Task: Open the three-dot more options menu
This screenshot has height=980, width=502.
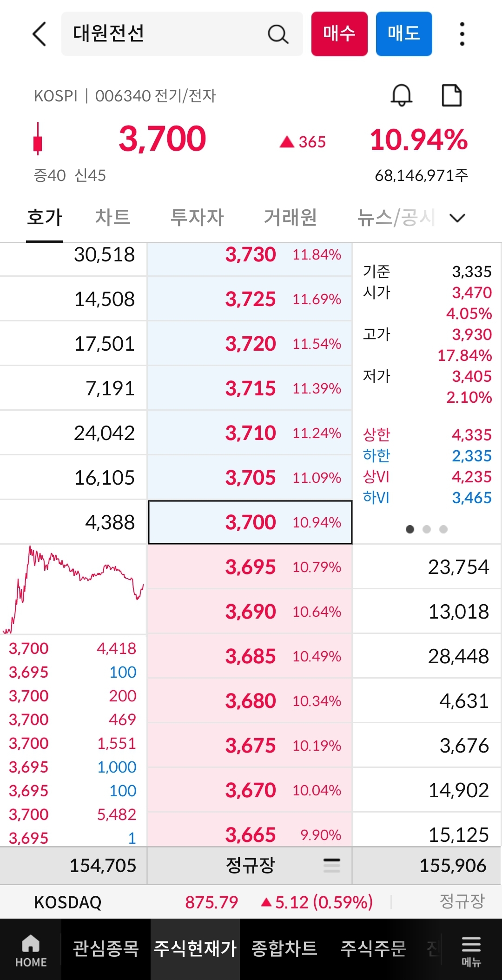Action: coord(462,34)
